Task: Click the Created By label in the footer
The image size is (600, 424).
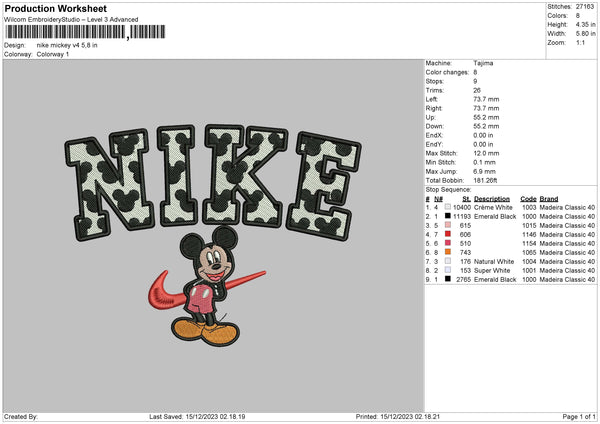Action: pyautogui.click(x=21, y=416)
